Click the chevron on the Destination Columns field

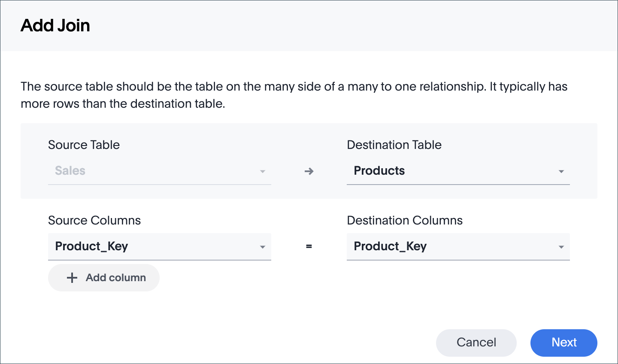(561, 247)
